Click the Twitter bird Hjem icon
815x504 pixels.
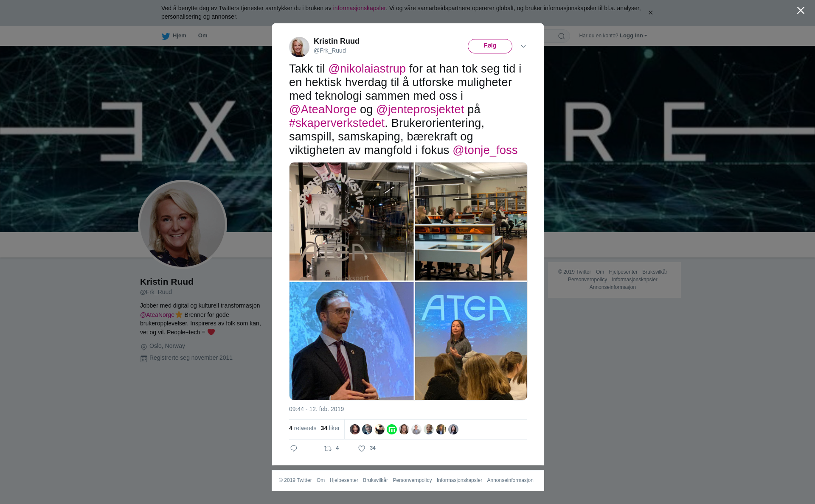point(166,36)
